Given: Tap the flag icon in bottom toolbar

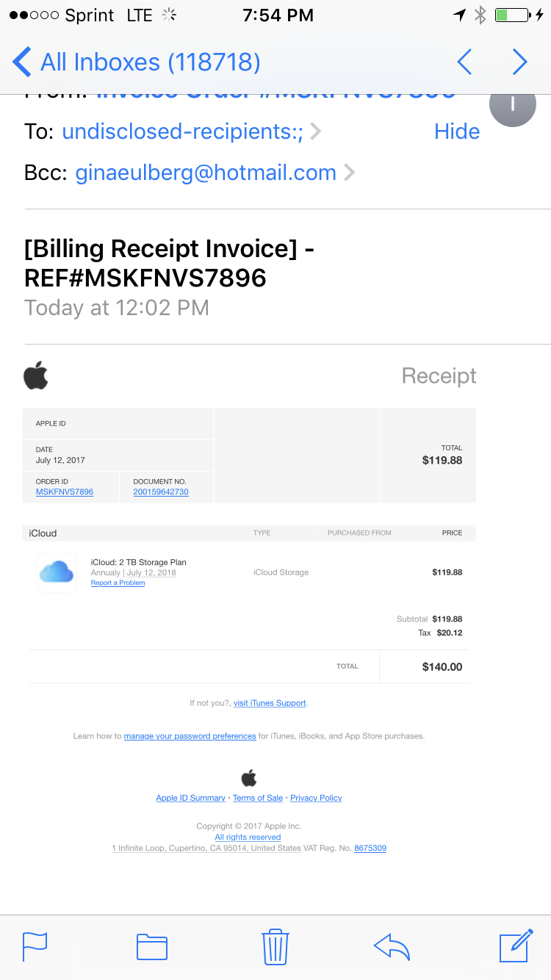Looking at the screenshot, I should tap(35, 946).
